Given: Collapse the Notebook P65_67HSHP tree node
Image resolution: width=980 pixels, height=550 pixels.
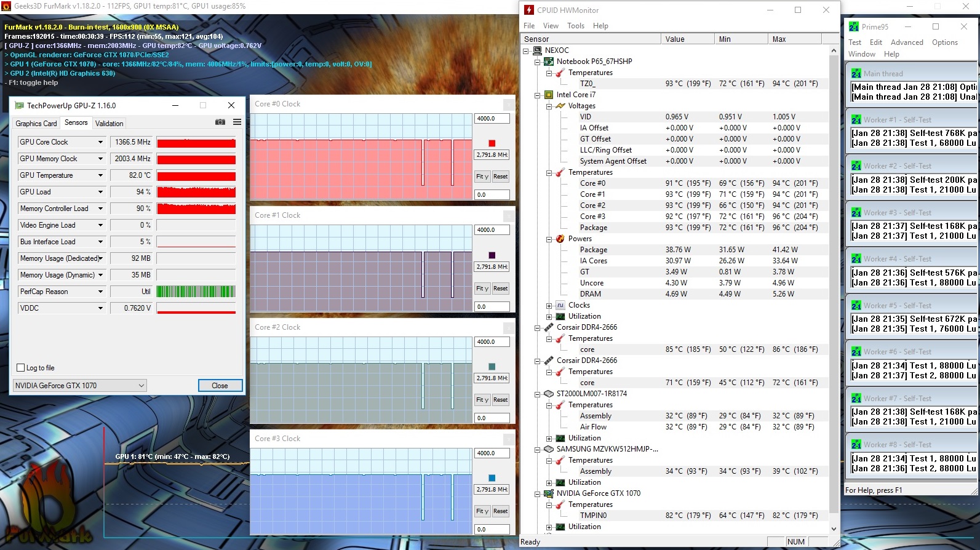Looking at the screenshot, I should (x=538, y=62).
